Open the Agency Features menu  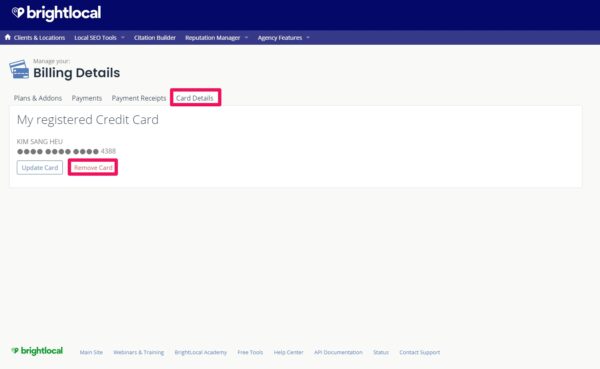[x=280, y=38]
